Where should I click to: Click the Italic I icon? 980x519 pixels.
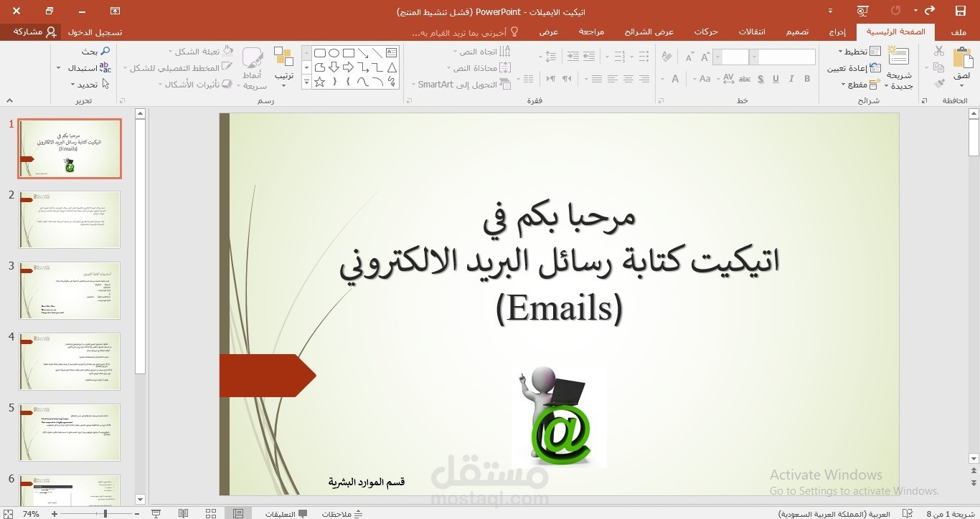coord(791,79)
